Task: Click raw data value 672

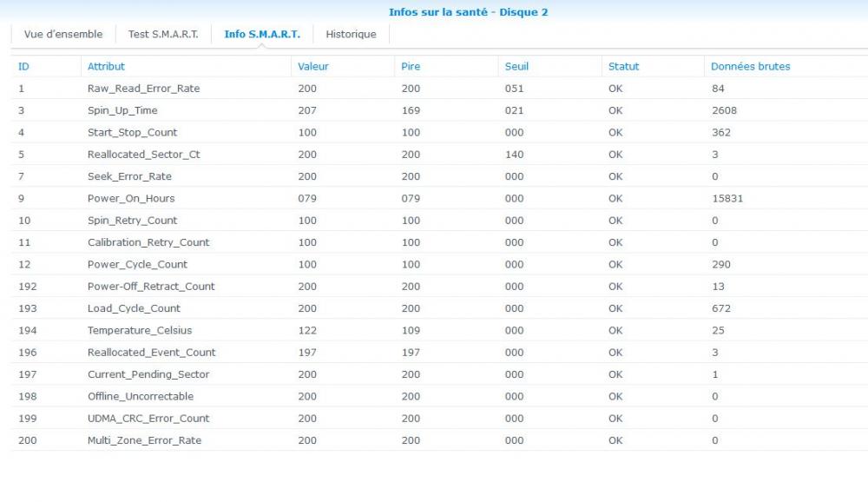Action: click(721, 308)
